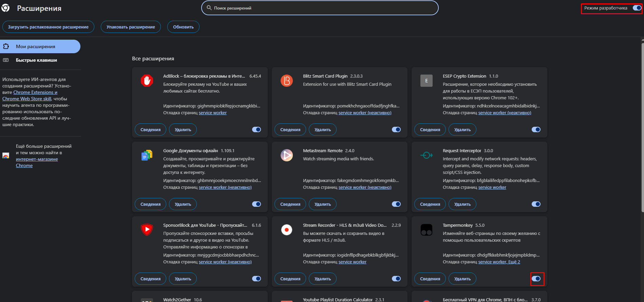The width and height of the screenshot is (644, 302).
Task: Click the AdBlock red hand icon
Action: point(147,81)
